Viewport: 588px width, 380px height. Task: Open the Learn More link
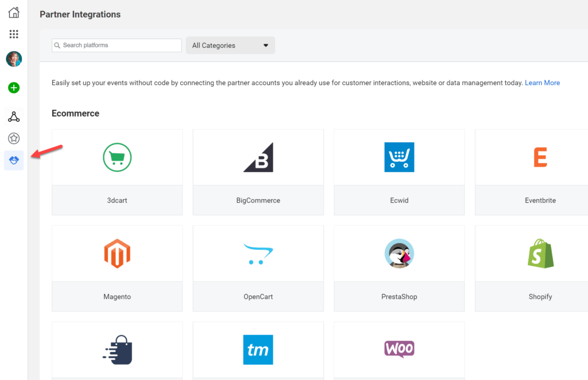[x=542, y=83]
